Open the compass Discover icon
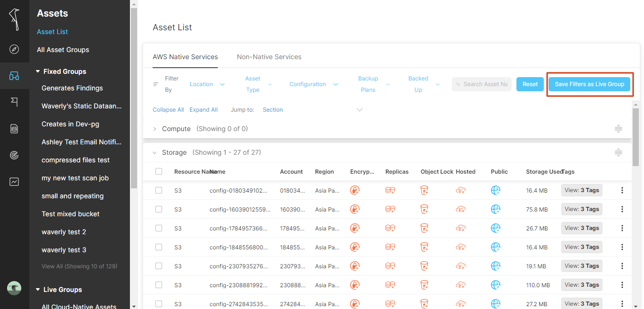The image size is (644, 309). pyautogui.click(x=14, y=49)
